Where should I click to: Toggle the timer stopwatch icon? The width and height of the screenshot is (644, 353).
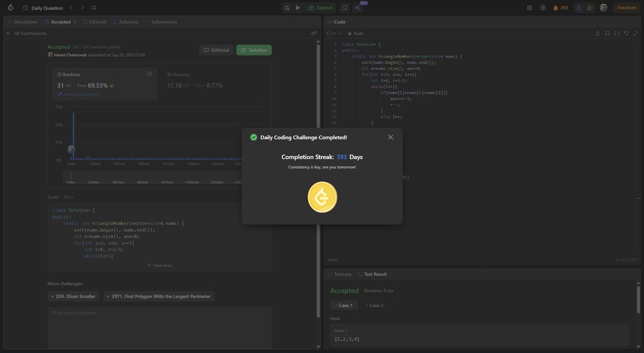(x=579, y=8)
